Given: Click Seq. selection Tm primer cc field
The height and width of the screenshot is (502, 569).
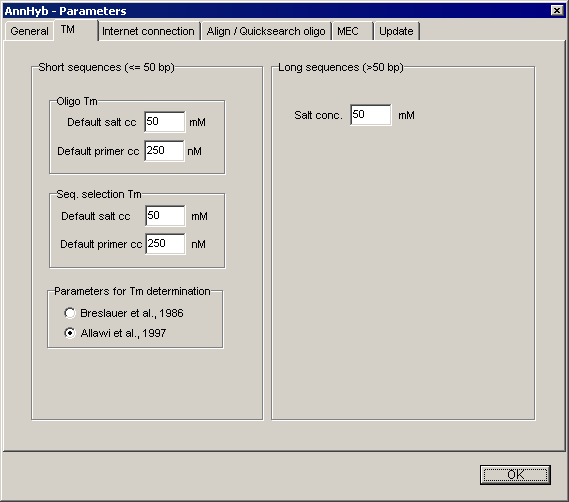Looking at the screenshot, I should coord(165,244).
